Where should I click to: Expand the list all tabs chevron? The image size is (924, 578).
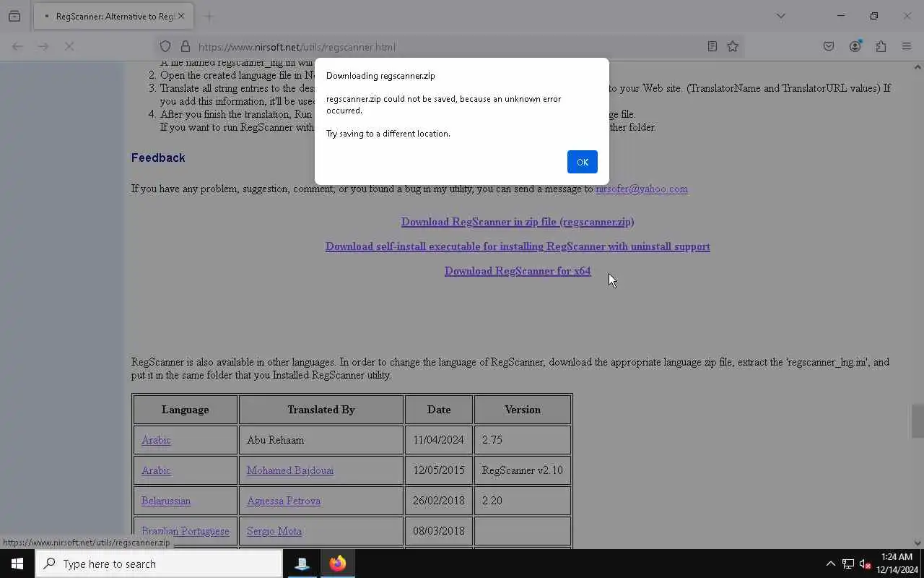[780, 16]
